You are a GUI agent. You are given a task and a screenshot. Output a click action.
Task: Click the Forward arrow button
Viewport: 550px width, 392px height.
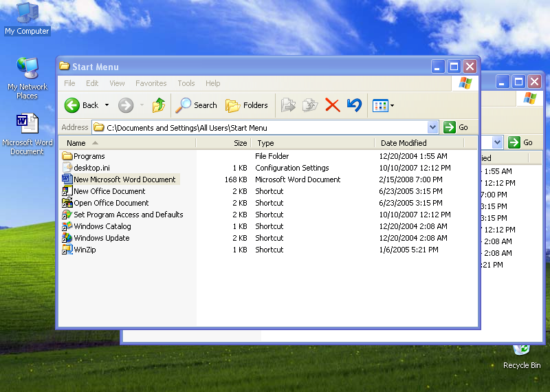126,105
